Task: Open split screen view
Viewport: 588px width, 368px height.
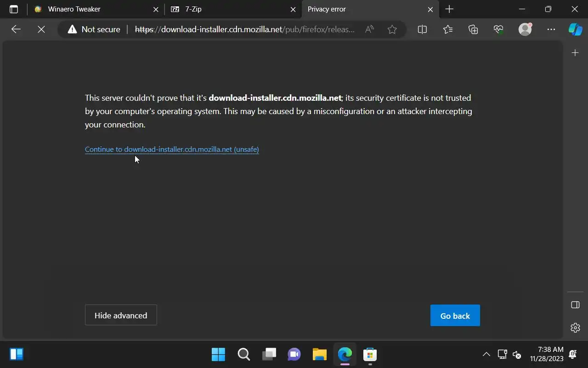Action: point(422,29)
